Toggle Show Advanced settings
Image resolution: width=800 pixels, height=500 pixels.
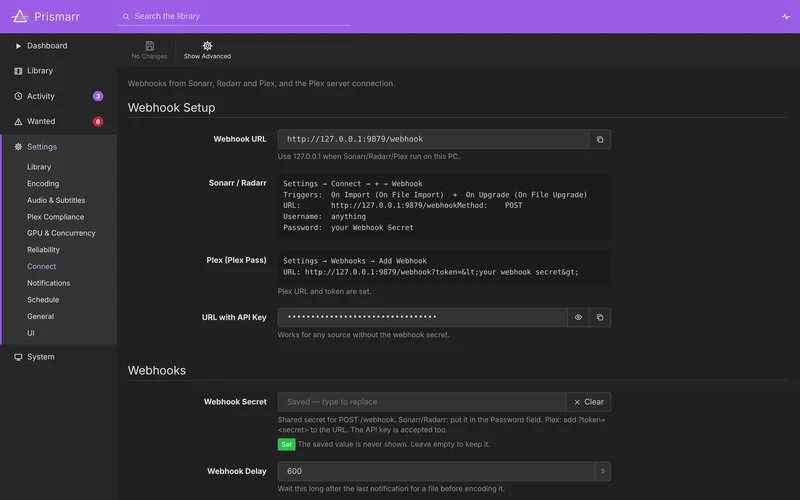click(x=207, y=50)
